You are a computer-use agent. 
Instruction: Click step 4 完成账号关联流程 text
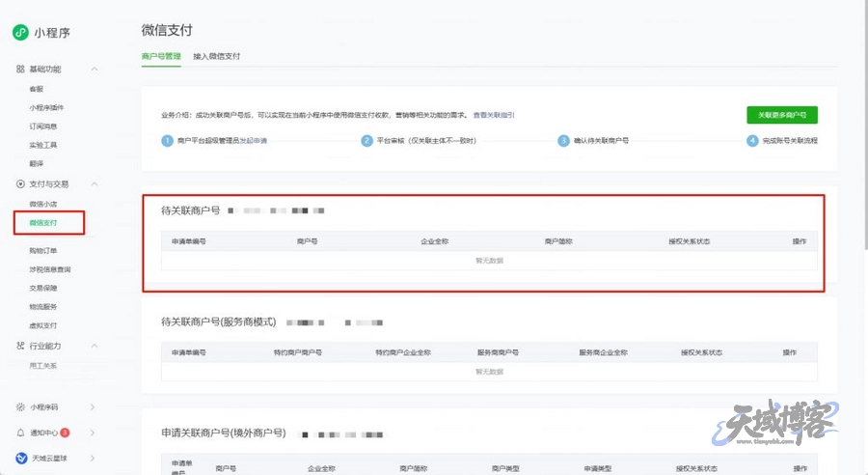[x=790, y=141]
